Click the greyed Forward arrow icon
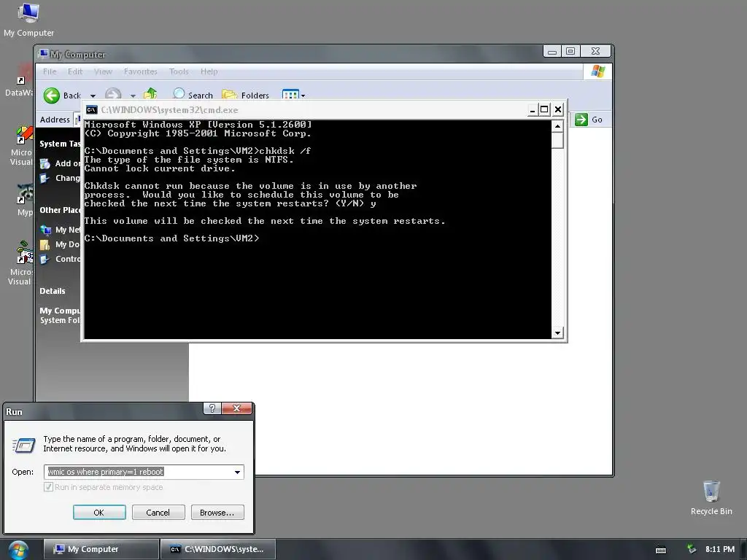Viewport: 747px width, 560px height. point(113,93)
